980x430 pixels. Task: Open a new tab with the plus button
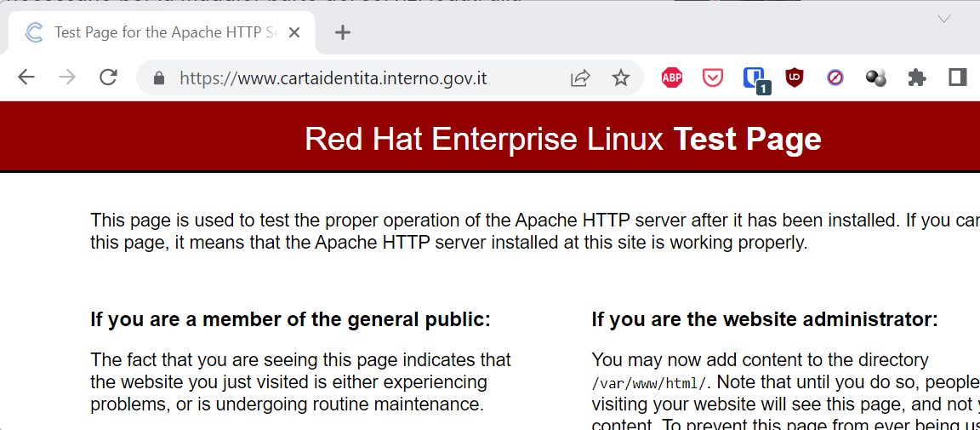(x=343, y=32)
